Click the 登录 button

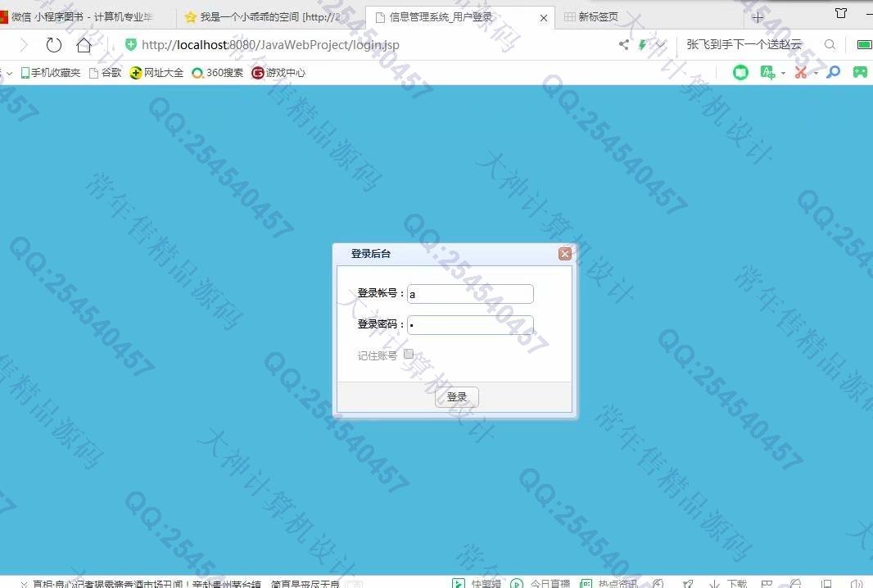coord(456,397)
